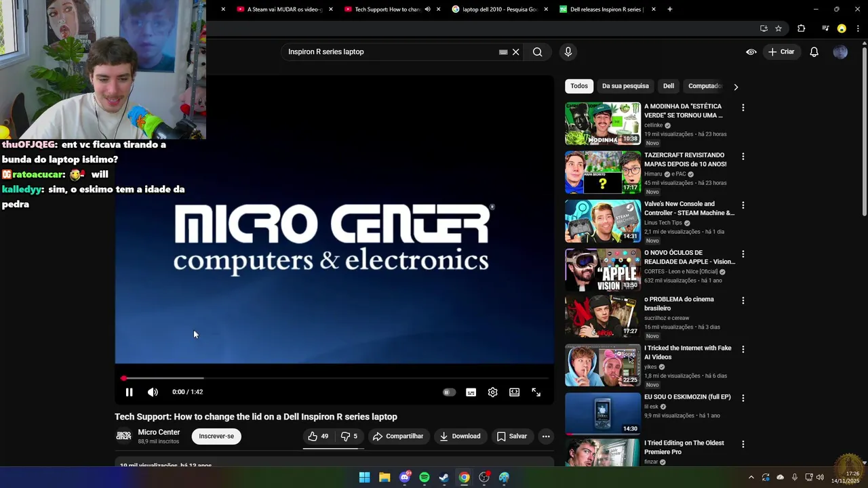This screenshot has width=868, height=488.
Task: Open the Criar create menu
Action: point(781,52)
